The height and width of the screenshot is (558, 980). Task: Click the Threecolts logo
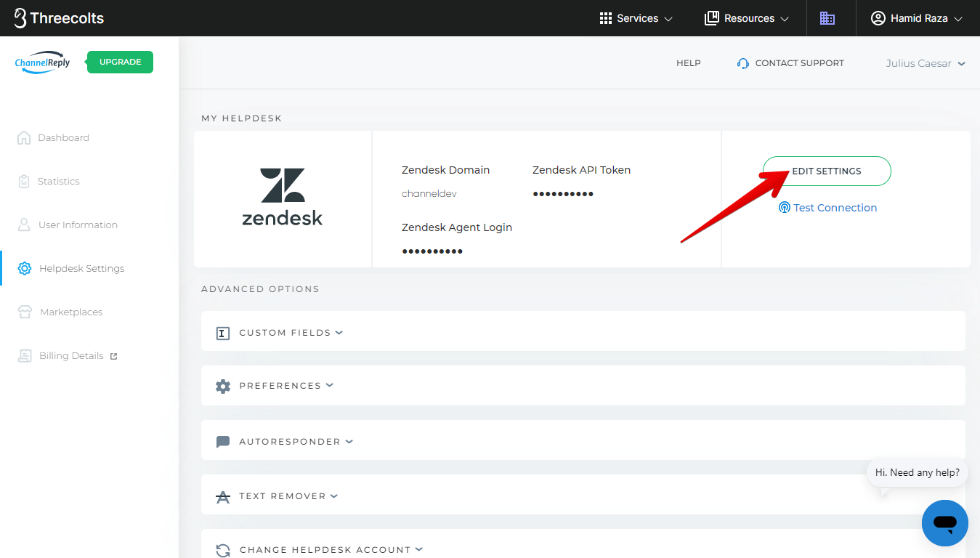tap(59, 18)
